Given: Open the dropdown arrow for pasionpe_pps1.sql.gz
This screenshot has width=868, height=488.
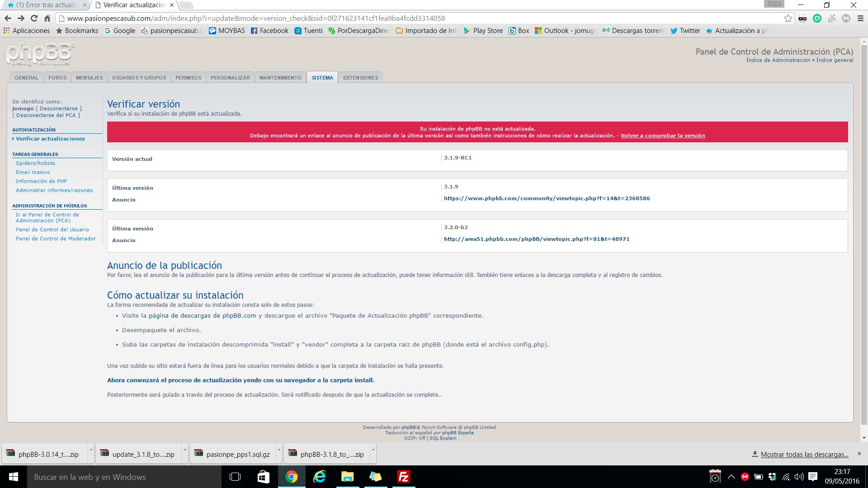Looking at the screenshot, I should click(279, 450).
